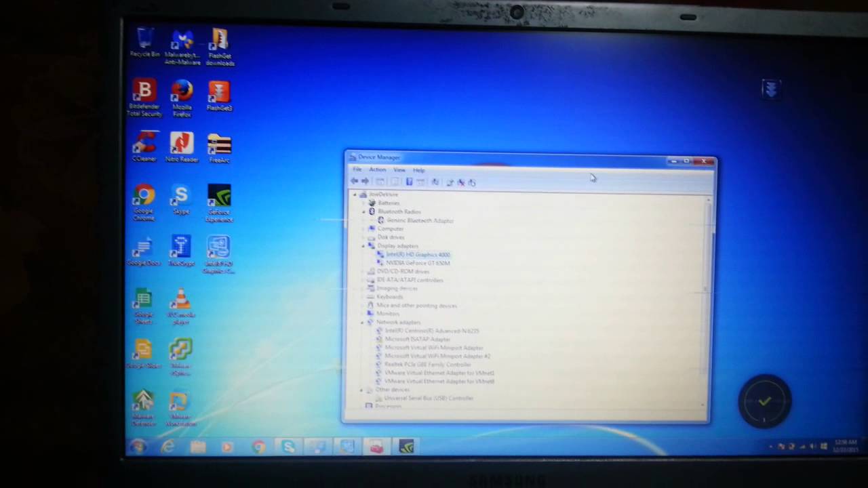Launch Nitro Reader desktop shortcut
Image resolution: width=868 pixels, height=488 pixels.
click(181, 146)
